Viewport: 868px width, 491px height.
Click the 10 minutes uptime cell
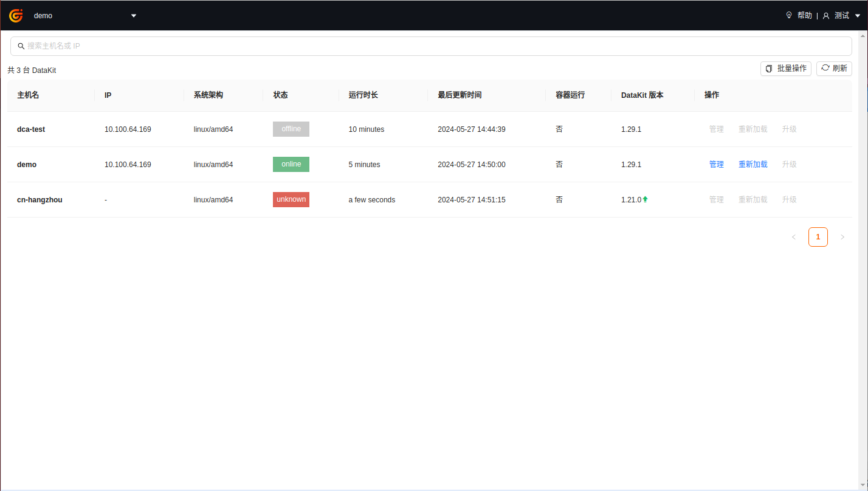[x=367, y=129]
